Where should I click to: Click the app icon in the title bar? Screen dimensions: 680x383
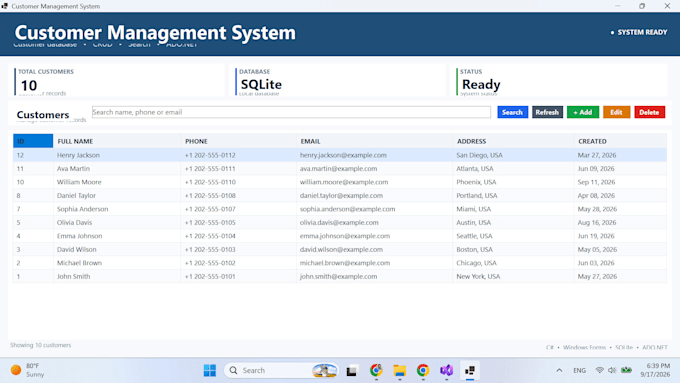pyautogui.click(x=5, y=6)
